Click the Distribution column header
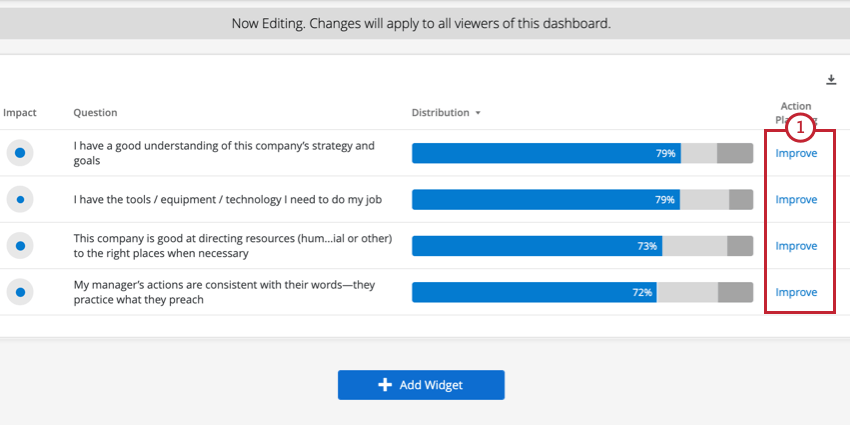The width and height of the screenshot is (850, 425). point(440,113)
